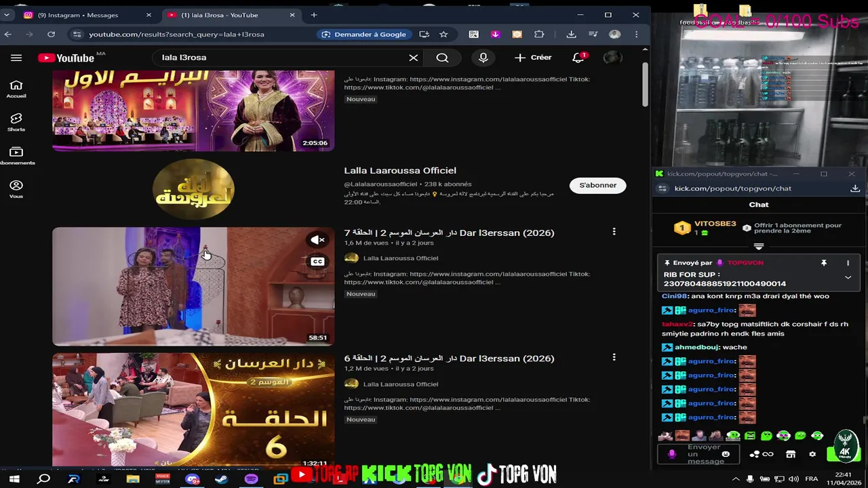Clear the YouTube search box with the X
This screenshot has width=868, height=488.
pos(413,58)
